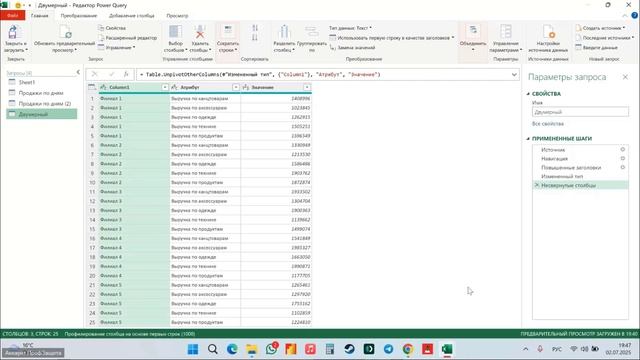The image size is (640, 360).
Task: Open the Последние источники dropdown
Action: pyautogui.click(x=604, y=38)
